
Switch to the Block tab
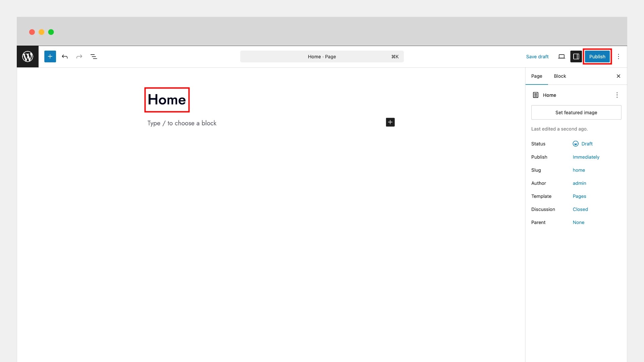pyautogui.click(x=560, y=76)
